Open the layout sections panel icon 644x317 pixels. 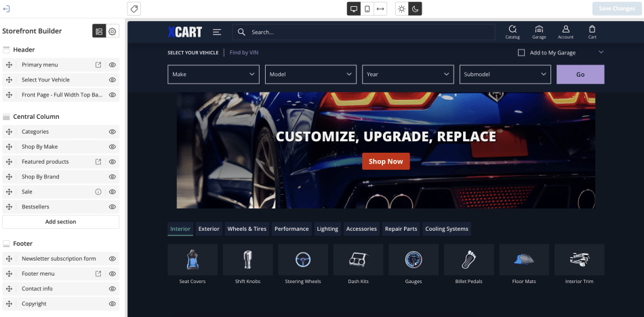point(99,31)
